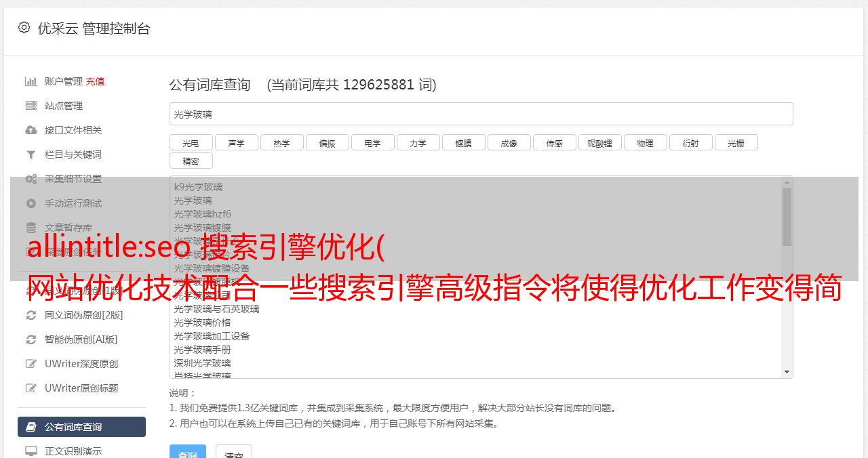Screen dimensions: 868x458
Task: Click the database icon beside 文章暂存库
Action: point(31,228)
